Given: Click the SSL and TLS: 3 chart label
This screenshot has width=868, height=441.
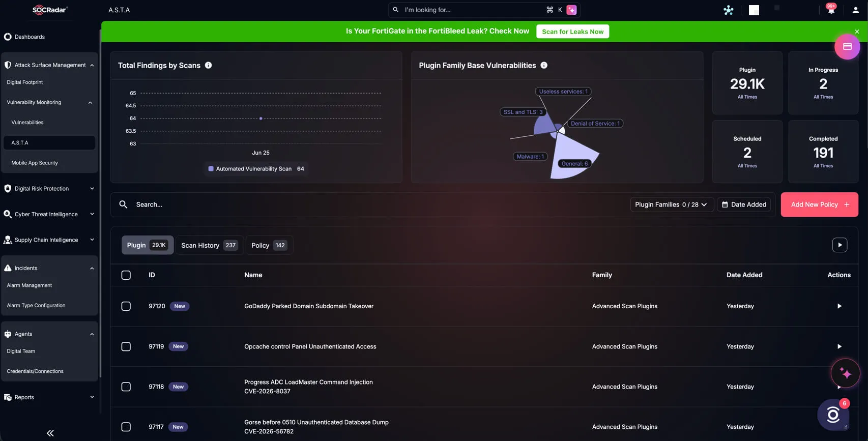Looking at the screenshot, I should (523, 112).
